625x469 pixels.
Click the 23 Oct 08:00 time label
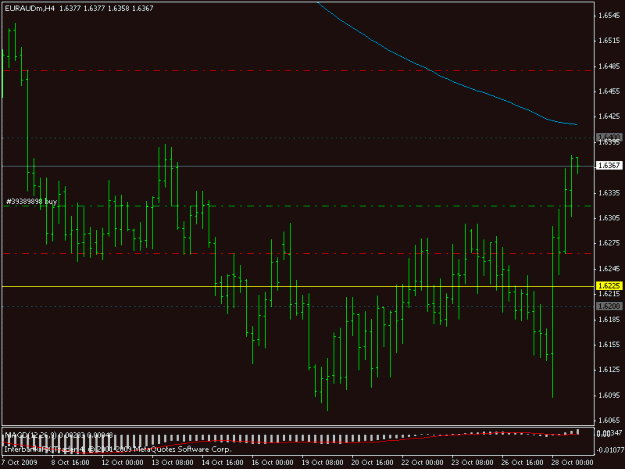(472, 462)
